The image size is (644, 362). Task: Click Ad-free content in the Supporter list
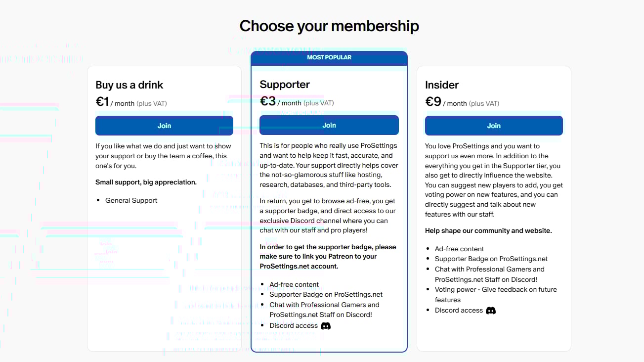pyautogui.click(x=294, y=284)
